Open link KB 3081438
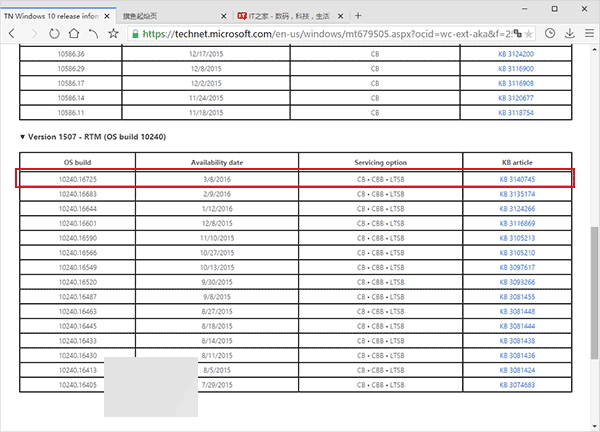The image size is (600, 432). pyautogui.click(x=517, y=341)
